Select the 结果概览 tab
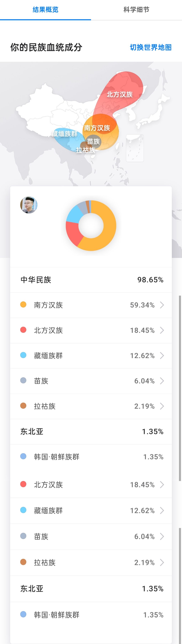Image resolution: width=182 pixels, height=644 pixels. [x=45, y=10]
